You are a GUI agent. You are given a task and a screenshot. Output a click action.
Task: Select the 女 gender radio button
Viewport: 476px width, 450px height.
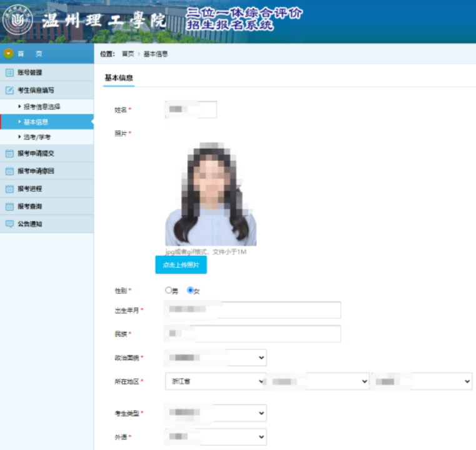(190, 291)
